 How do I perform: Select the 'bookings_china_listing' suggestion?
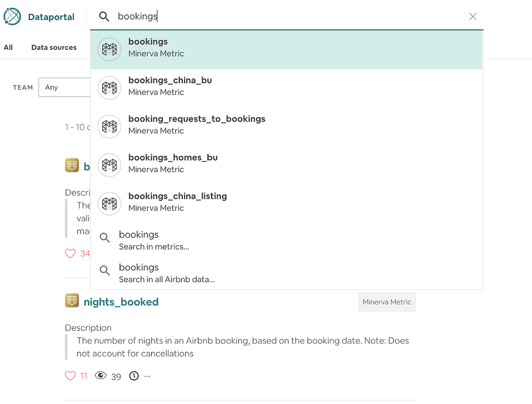tap(286, 204)
